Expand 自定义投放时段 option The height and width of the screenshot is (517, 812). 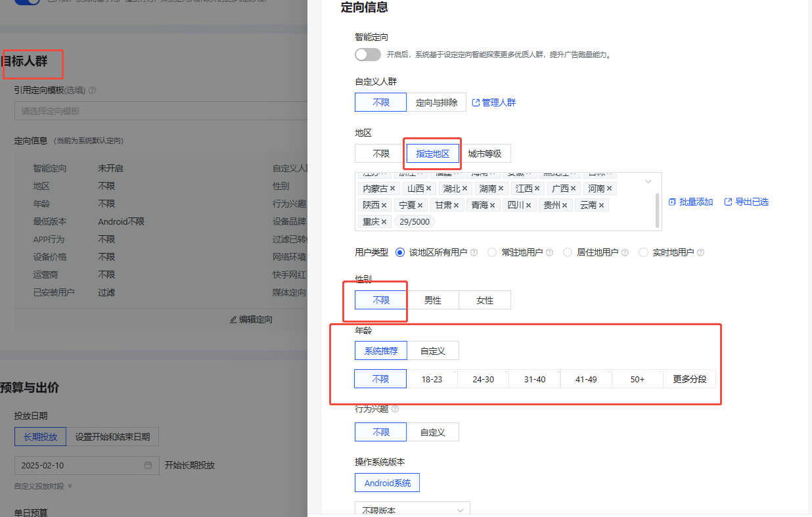click(43, 486)
